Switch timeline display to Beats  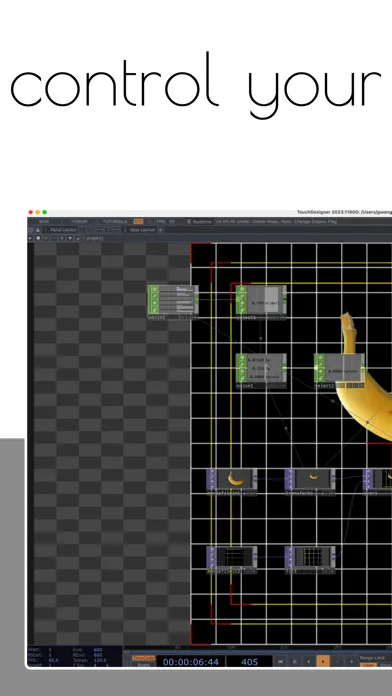click(x=143, y=664)
